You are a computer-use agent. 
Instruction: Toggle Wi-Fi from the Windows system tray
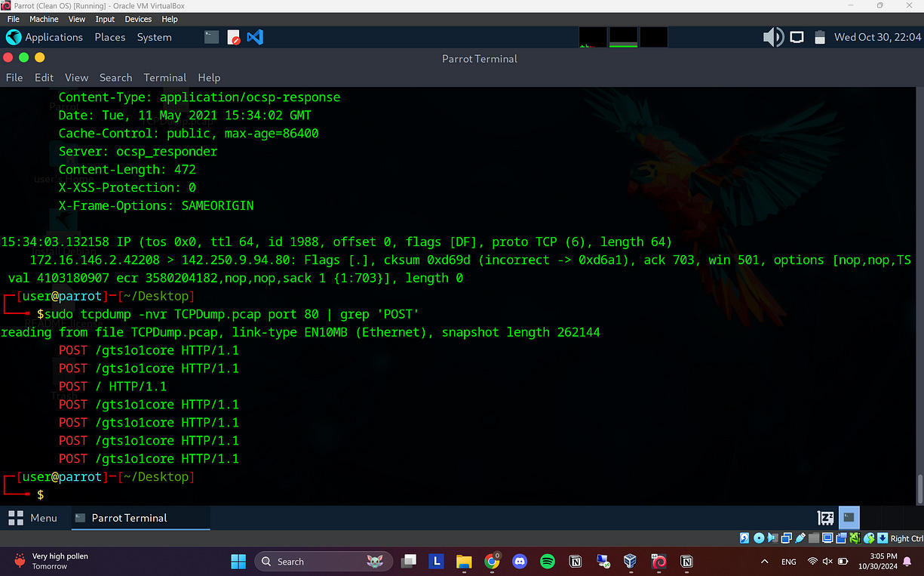coord(813,561)
